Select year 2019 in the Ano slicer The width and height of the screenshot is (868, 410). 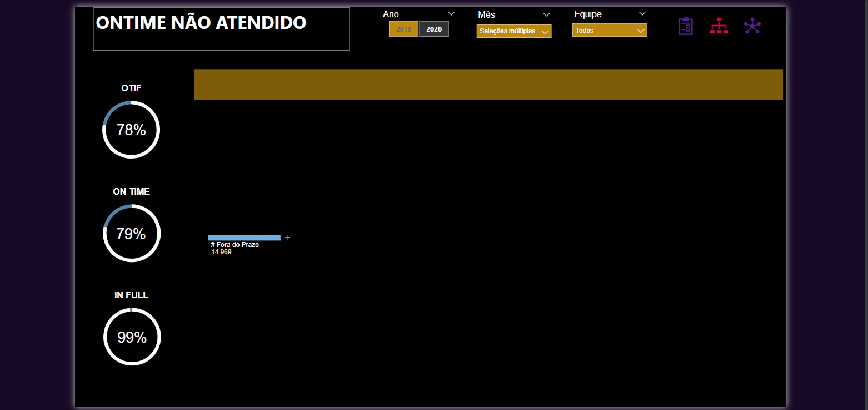404,29
